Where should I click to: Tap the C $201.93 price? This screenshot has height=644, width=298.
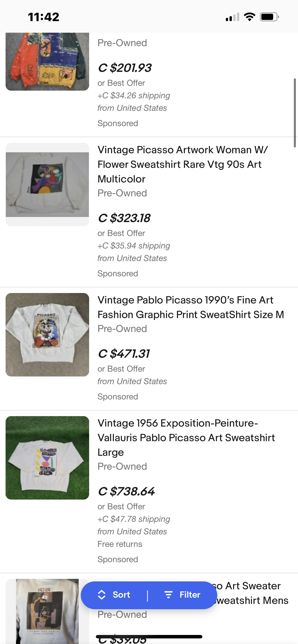125,68
